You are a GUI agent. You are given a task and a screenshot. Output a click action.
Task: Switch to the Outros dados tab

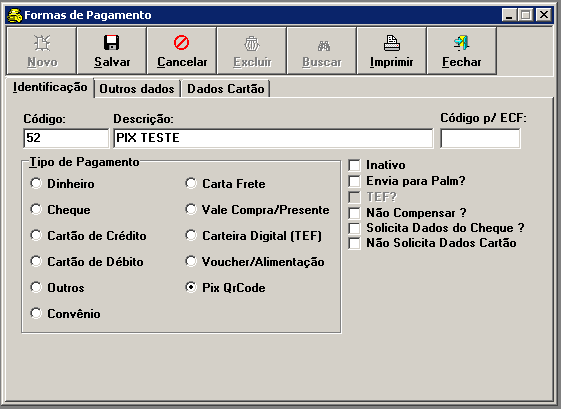(137, 89)
